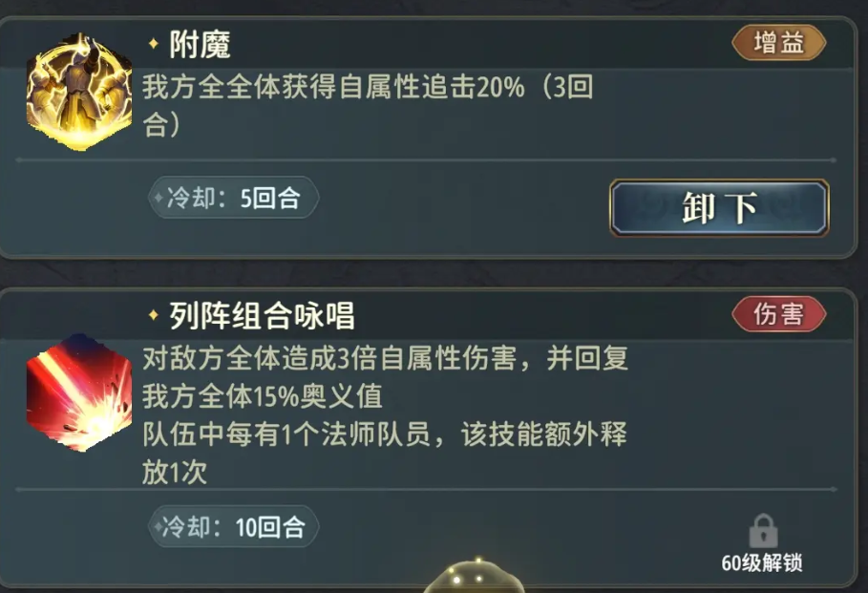Click the diamond icon in the 5回合 cooldown badge
The width and height of the screenshot is (868, 593).
(159, 199)
